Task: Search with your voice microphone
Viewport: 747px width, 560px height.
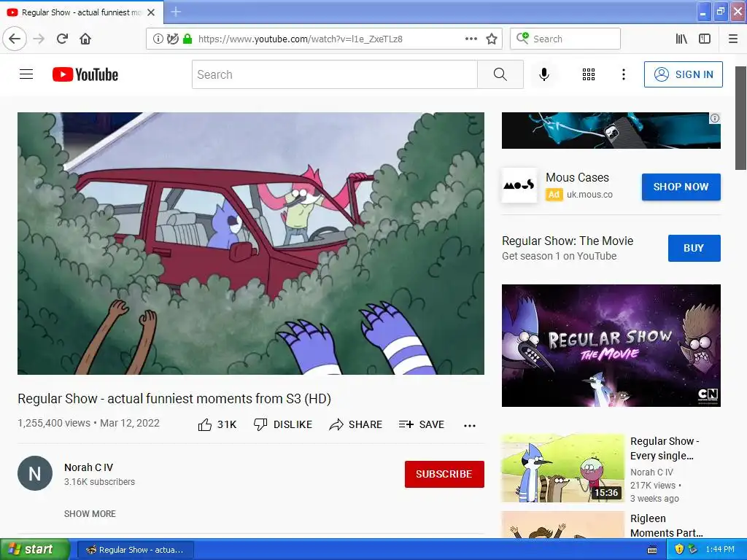Action: click(544, 74)
